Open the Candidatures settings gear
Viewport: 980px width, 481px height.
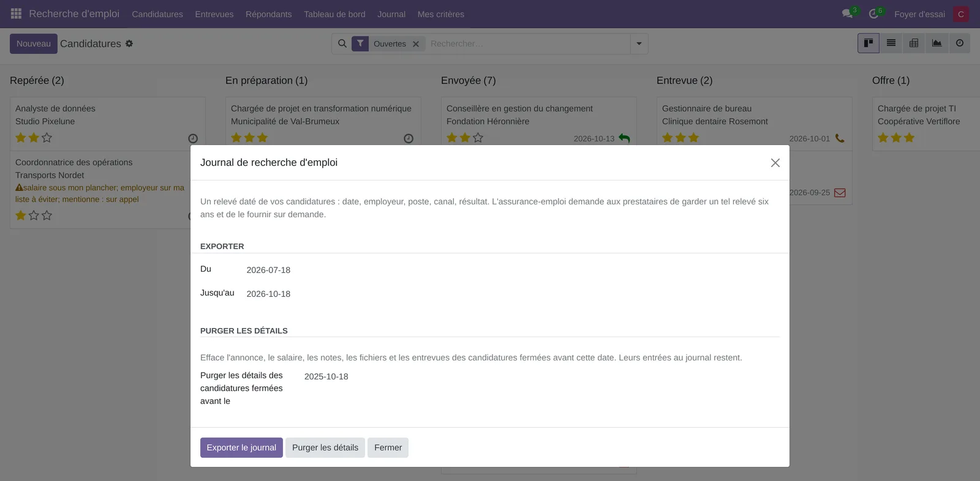coord(129,43)
